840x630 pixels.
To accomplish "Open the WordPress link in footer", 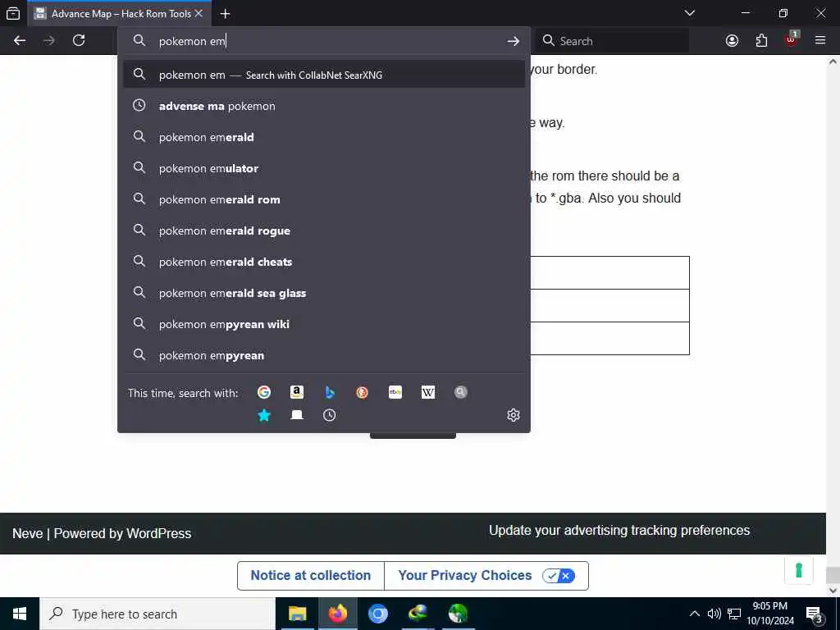I will point(158,533).
